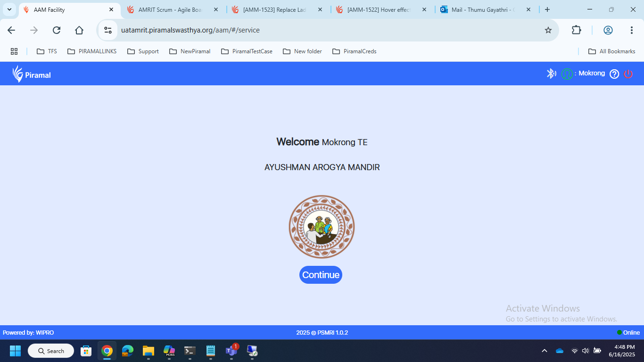Click the red power logout icon
Viewport: 644px width, 362px height.
[x=628, y=74]
